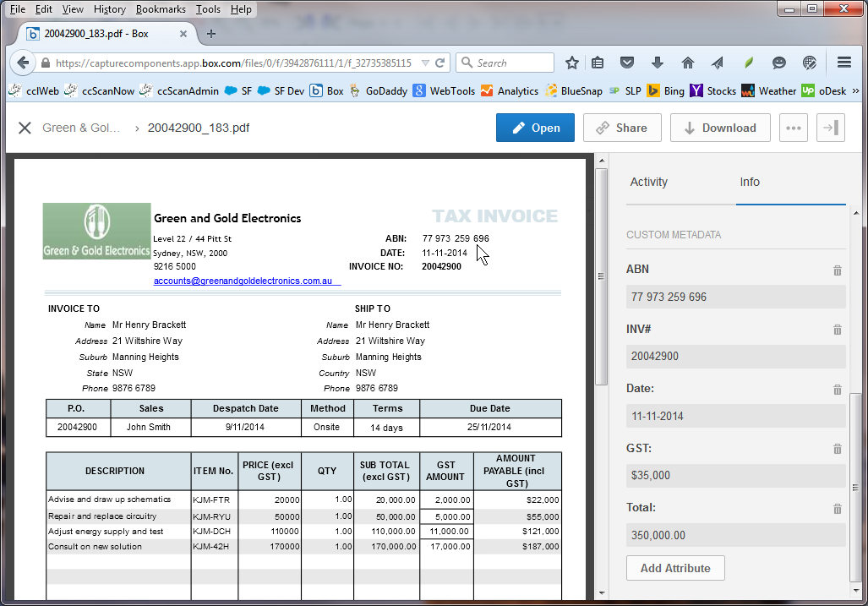Open the Analytics bookmark

[510, 90]
